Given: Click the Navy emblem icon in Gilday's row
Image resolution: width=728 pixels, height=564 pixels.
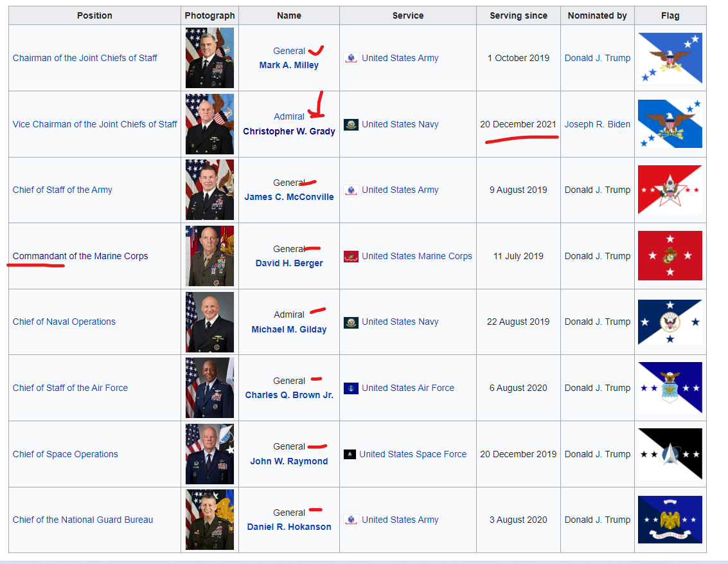Looking at the screenshot, I should (x=351, y=322).
